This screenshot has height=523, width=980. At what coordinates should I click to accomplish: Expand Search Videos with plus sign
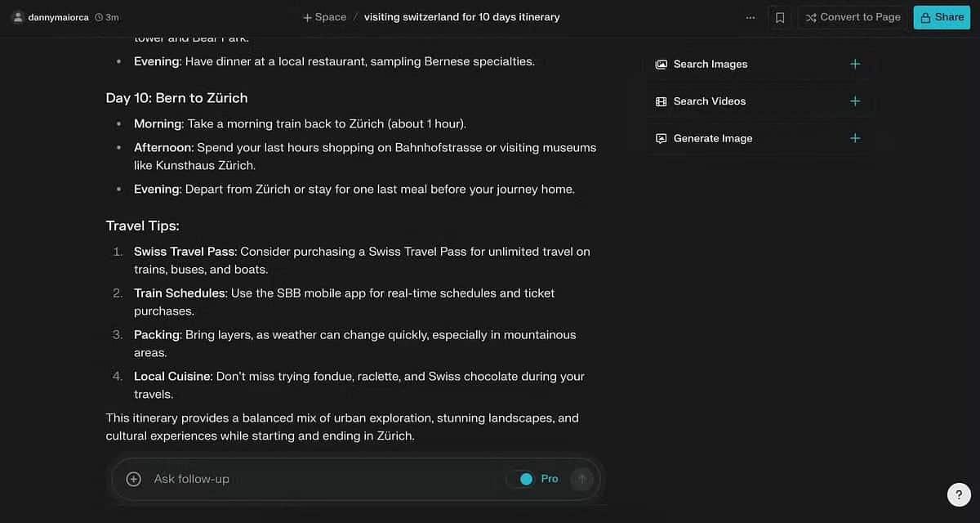[855, 101]
